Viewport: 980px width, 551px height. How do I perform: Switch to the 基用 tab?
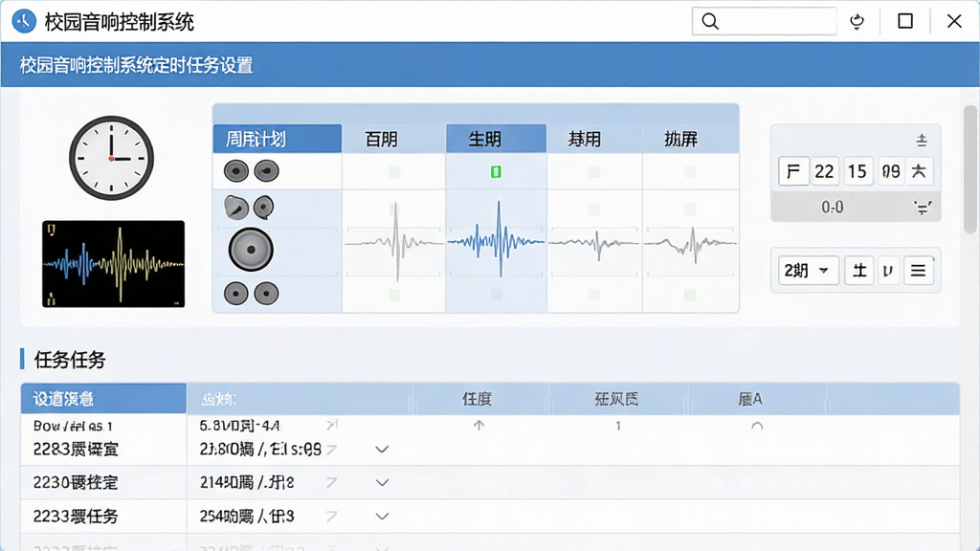(x=594, y=139)
